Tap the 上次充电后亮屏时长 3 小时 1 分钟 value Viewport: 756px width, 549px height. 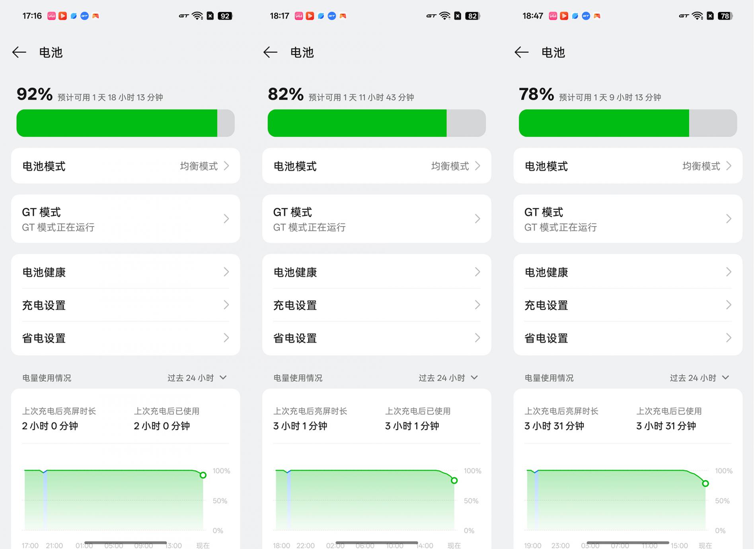(300, 426)
